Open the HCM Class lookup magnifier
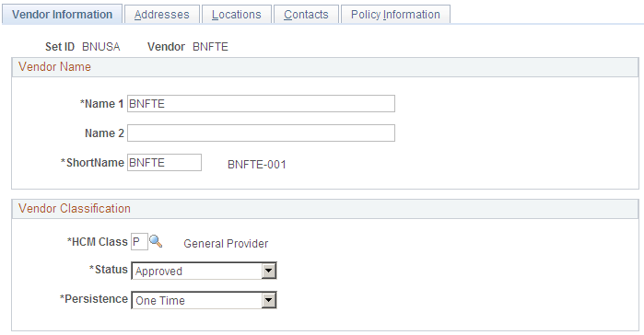This screenshot has width=644, height=335. point(156,241)
